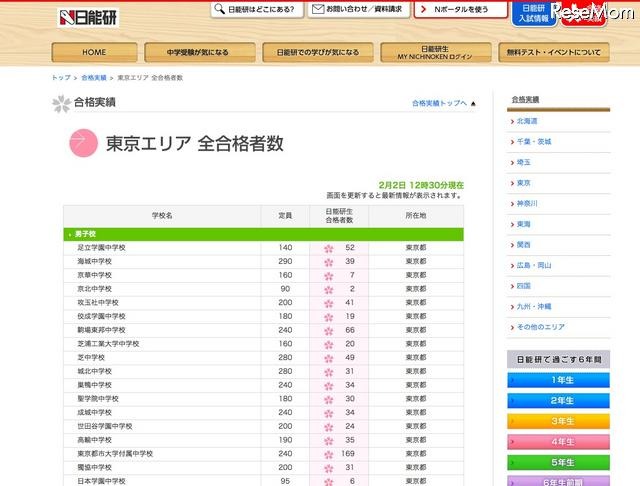Click the envelope icon in お問い合わせ/資料請求
This screenshot has width=640, height=486.
[x=318, y=9]
